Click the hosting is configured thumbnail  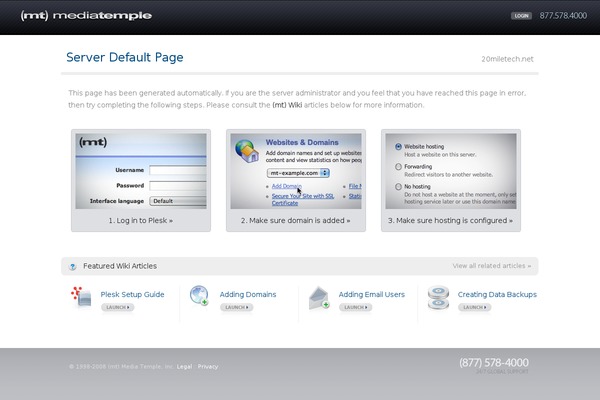tap(451, 171)
